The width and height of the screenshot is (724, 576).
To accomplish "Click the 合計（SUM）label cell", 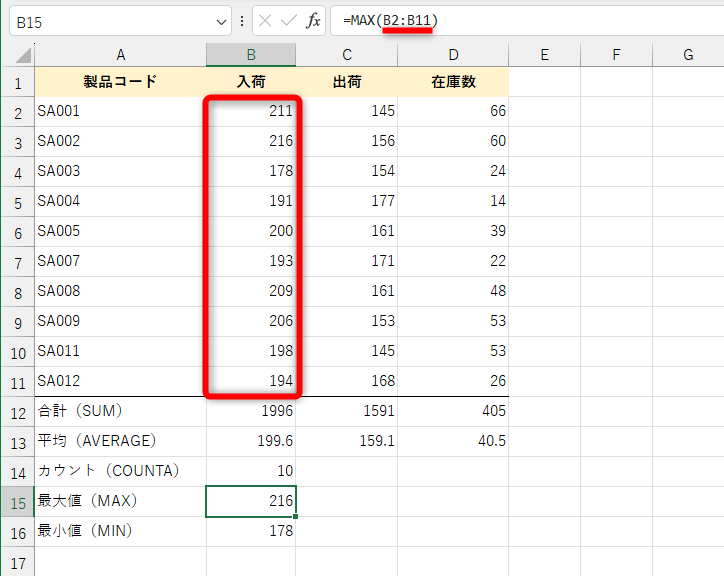I will (121, 411).
